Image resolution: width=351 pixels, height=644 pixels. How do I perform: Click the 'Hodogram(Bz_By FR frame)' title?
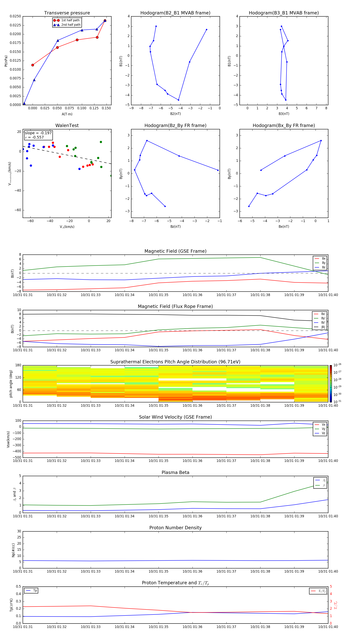[x=175, y=125]
